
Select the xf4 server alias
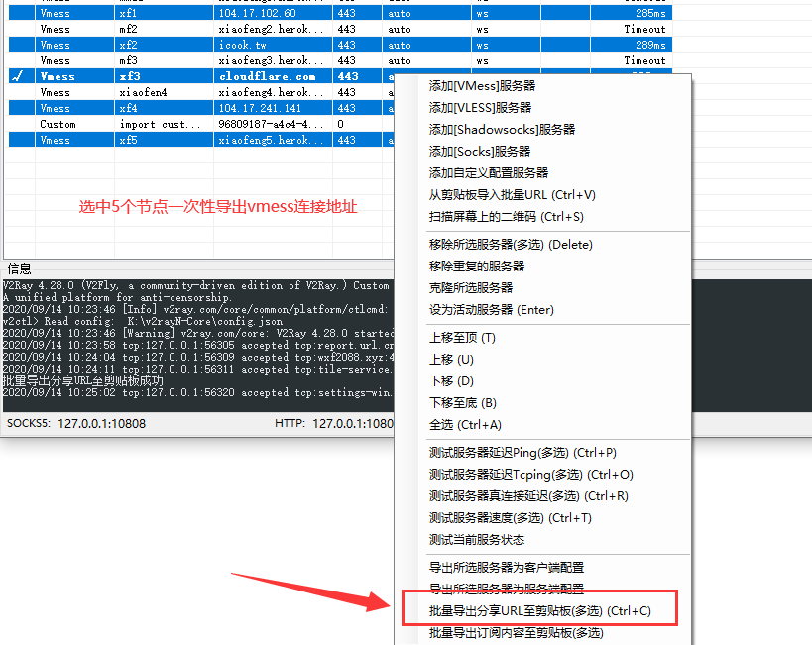[x=128, y=108]
